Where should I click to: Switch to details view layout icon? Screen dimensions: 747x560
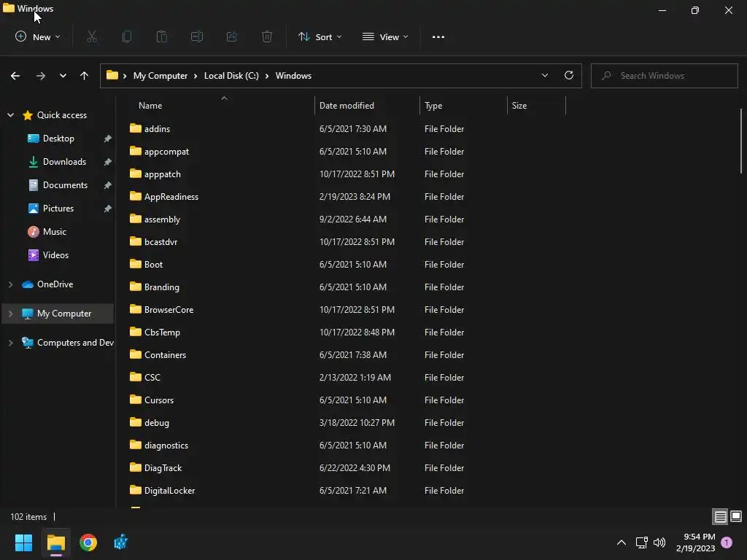[720, 517]
